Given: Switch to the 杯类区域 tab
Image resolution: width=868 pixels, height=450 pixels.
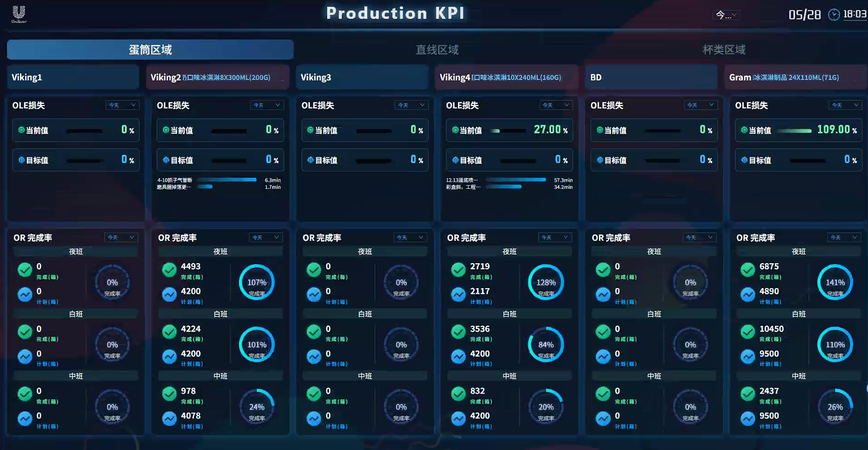Looking at the screenshot, I should (724, 50).
